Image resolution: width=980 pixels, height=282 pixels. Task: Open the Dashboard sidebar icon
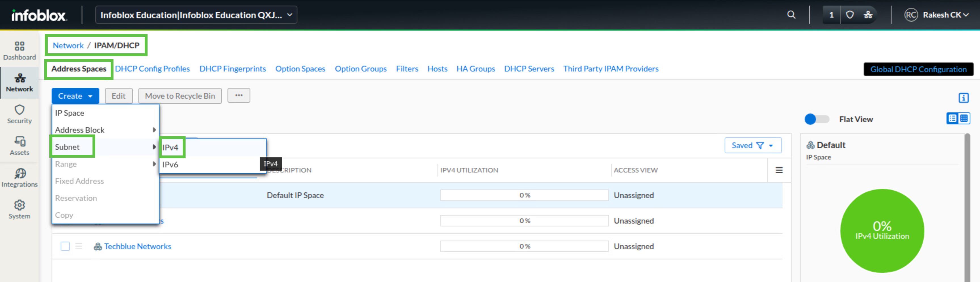pyautogui.click(x=19, y=51)
